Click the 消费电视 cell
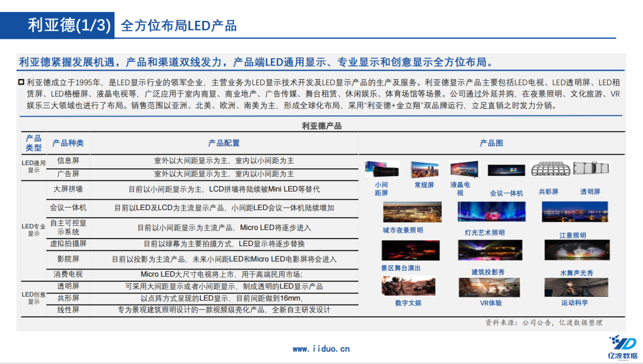Image resolution: width=643 pixels, height=364 pixels. pyautogui.click(x=68, y=274)
